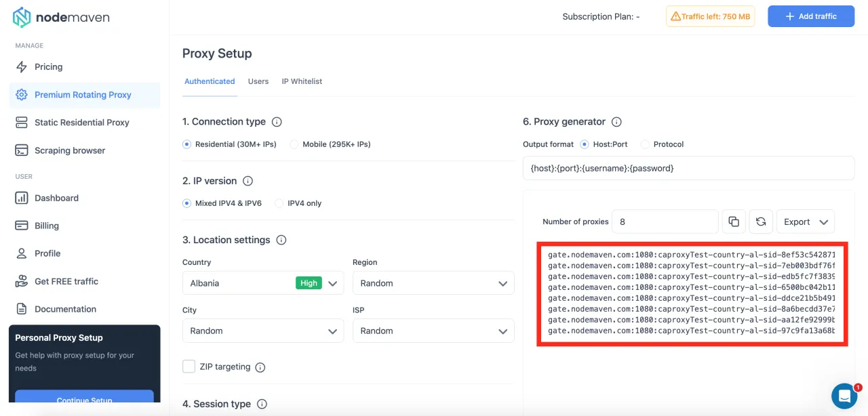Click the copy proxies icon

coord(734,222)
